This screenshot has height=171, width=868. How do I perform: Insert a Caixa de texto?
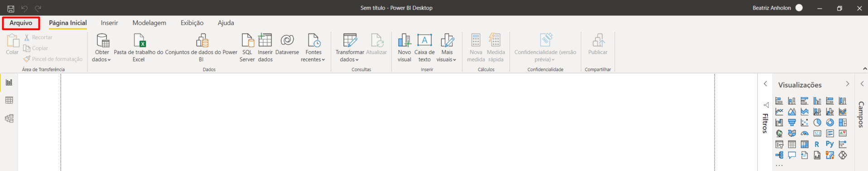(424, 48)
